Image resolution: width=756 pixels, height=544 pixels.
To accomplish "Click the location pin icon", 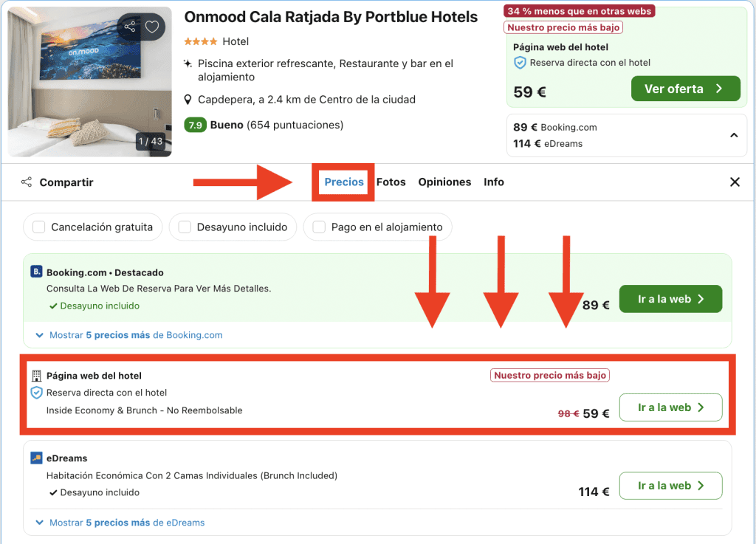I will coord(189,100).
